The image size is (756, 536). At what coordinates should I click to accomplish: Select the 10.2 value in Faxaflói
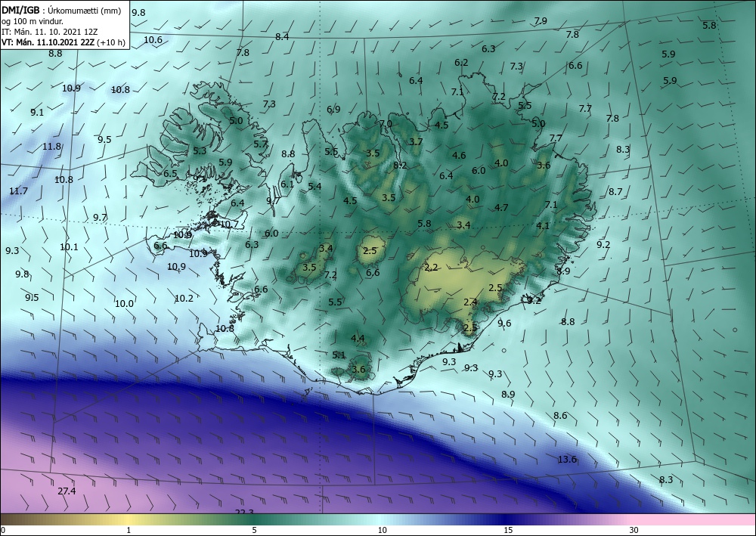tap(184, 299)
